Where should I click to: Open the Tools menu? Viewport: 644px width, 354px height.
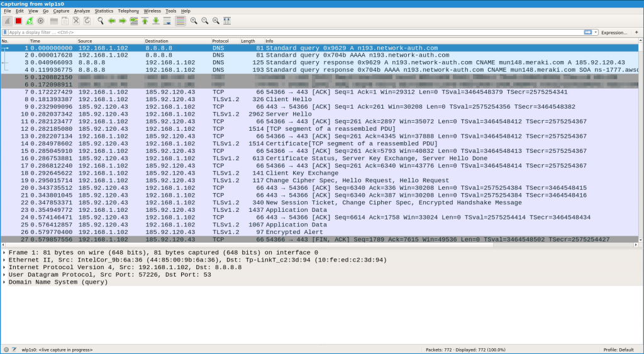(x=170, y=11)
